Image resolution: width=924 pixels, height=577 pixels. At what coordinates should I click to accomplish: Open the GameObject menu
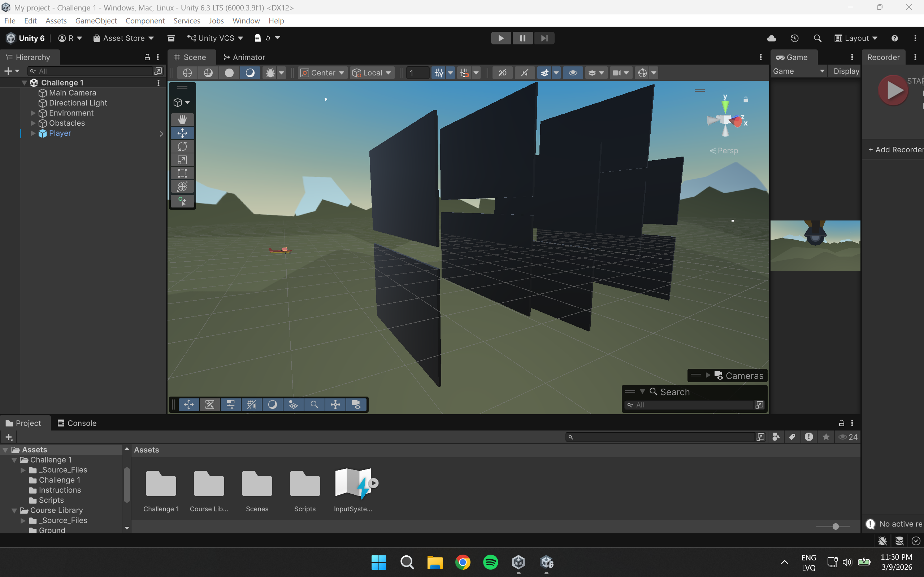coord(96,21)
